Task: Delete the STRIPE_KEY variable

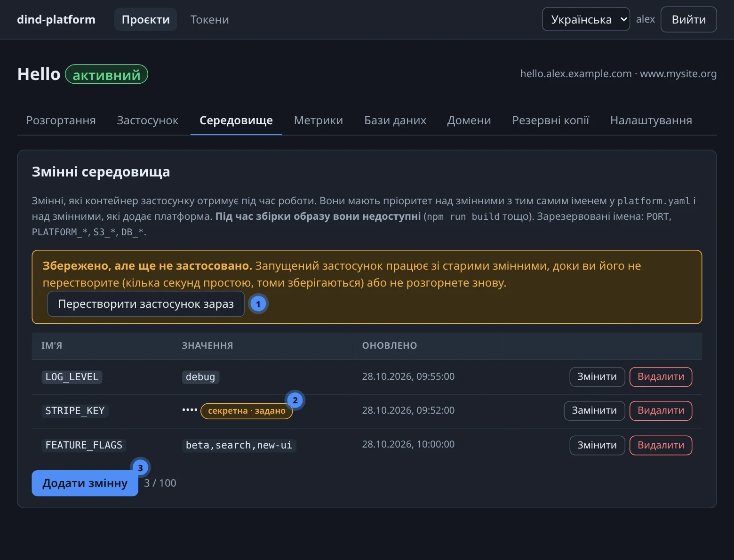Action: [x=661, y=410]
